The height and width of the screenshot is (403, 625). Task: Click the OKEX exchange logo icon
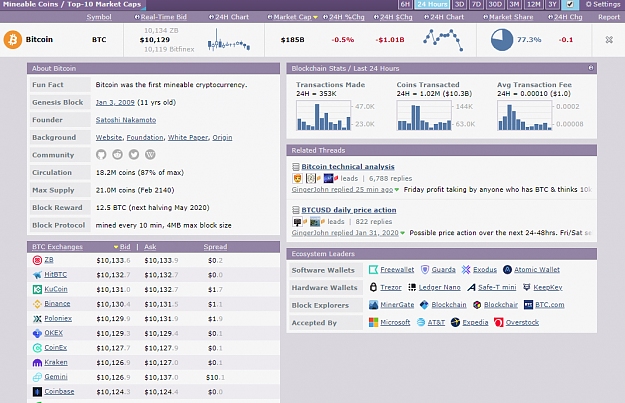[x=37, y=333]
